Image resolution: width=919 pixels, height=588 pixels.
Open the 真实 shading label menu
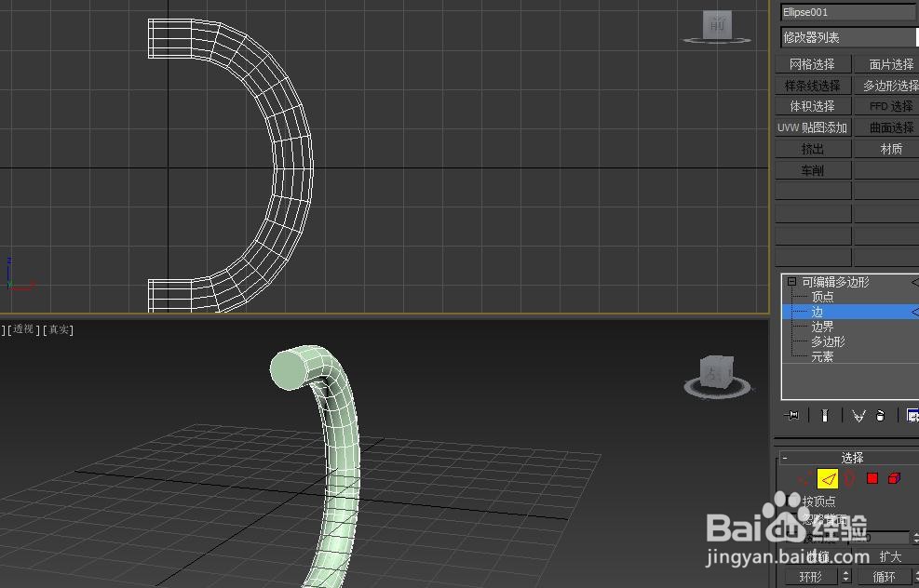pos(59,329)
